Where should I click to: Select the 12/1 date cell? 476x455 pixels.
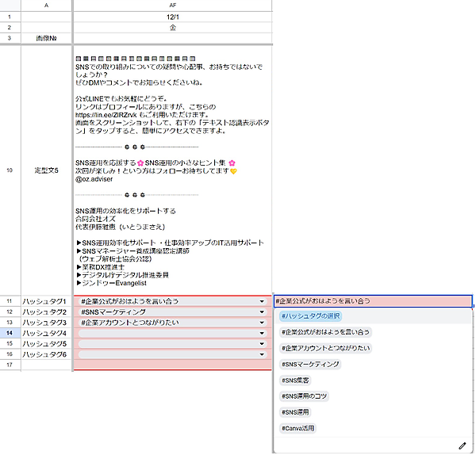172,16
